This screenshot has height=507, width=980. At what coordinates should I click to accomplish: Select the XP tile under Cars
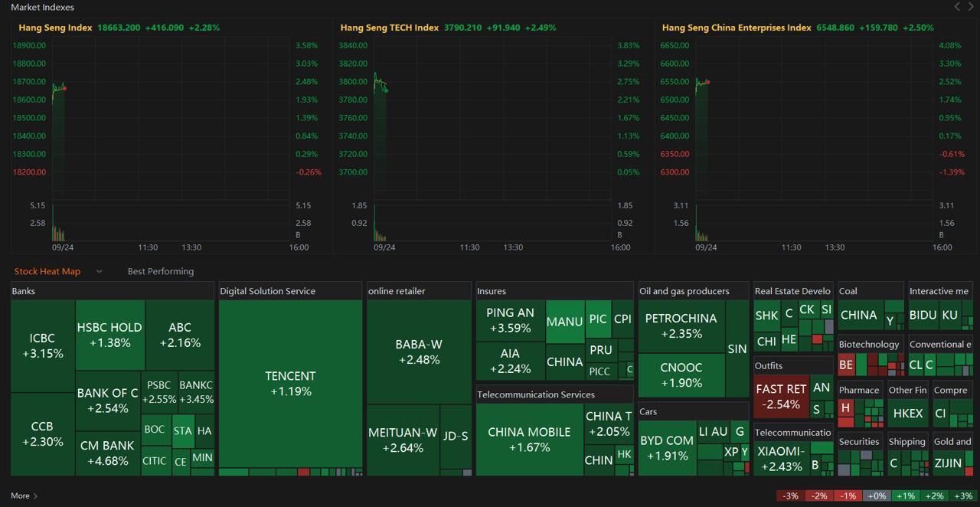731,452
